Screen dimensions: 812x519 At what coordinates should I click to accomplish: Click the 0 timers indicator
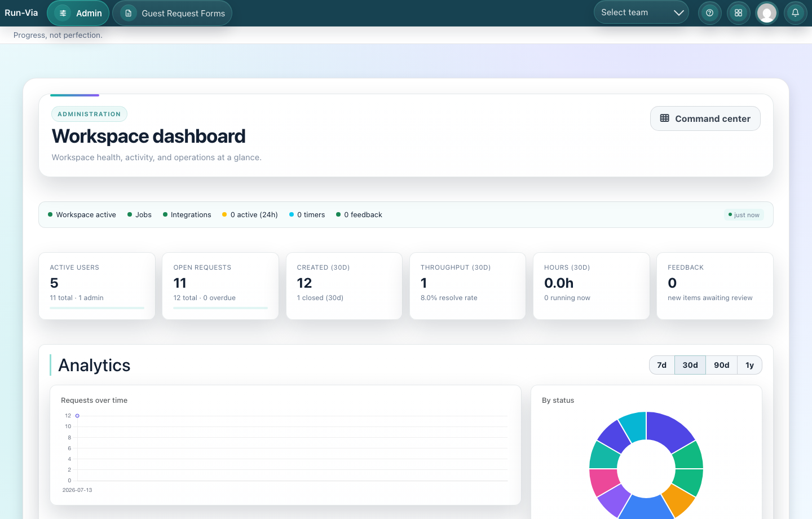pyautogui.click(x=307, y=215)
